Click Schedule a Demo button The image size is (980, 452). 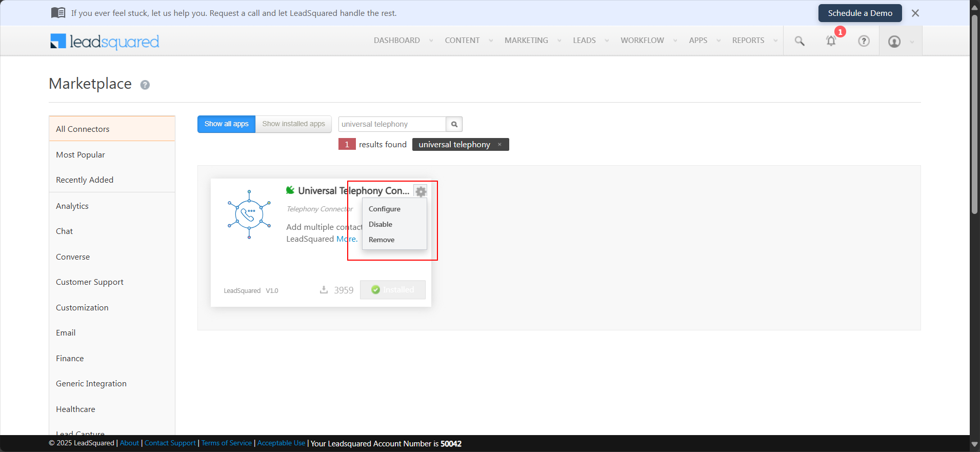click(x=860, y=13)
